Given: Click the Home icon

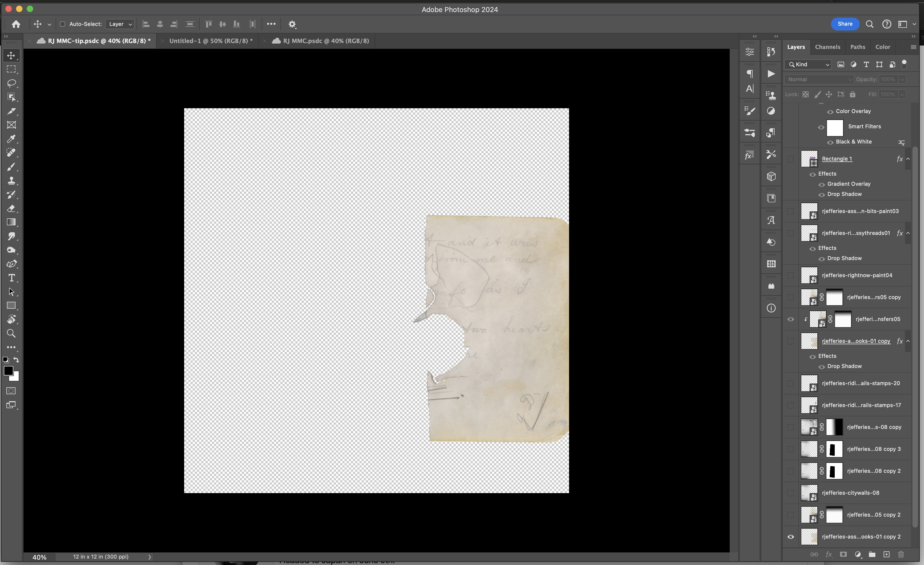Looking at the screenshot, I should pyautogui.click(x=16, y=24).
